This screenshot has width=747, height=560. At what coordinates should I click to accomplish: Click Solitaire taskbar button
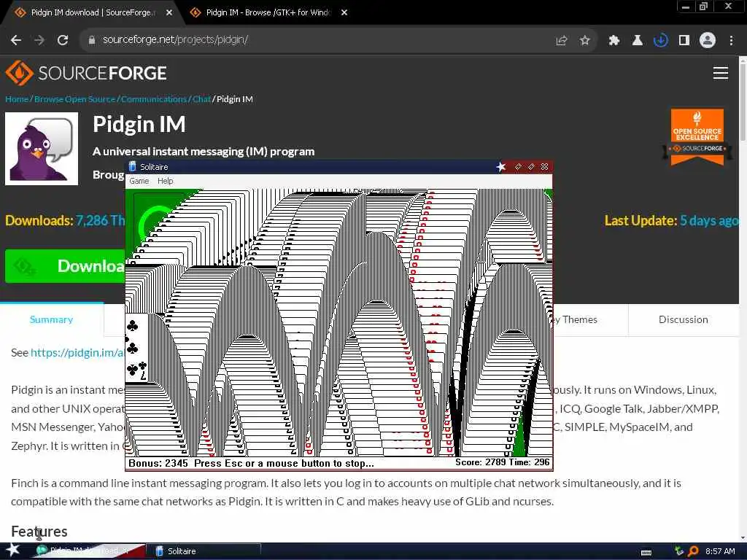tap(205, 551)
